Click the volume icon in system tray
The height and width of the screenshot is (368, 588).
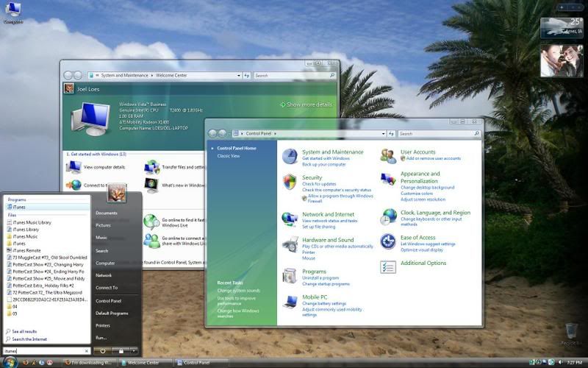click(560, 362)
